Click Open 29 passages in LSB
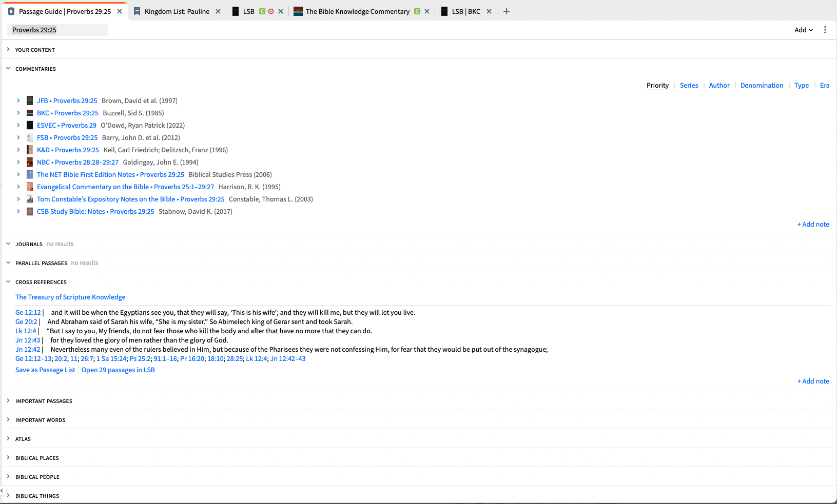The height and width of the screenshot is (504, 837). pyautogui.click(x=118, y=370)
